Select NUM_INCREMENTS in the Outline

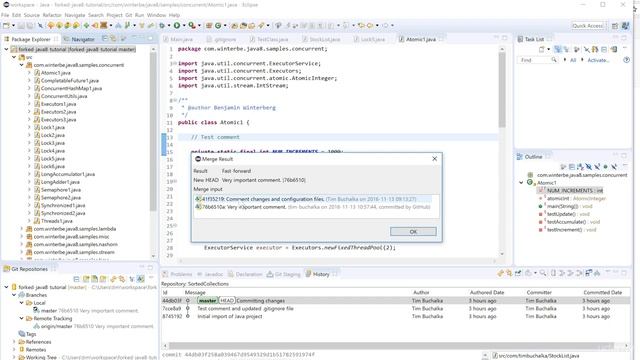tap(574, 191)
